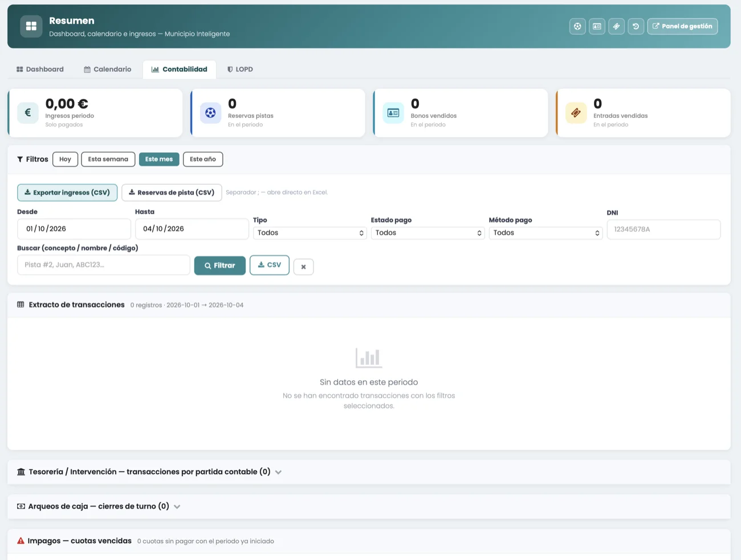Click the euro icon in Ingresos periodo card

[28, 113]
